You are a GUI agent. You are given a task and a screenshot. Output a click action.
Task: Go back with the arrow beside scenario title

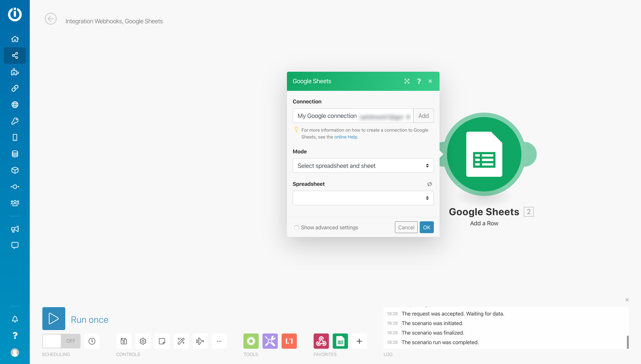click(51, 19)
